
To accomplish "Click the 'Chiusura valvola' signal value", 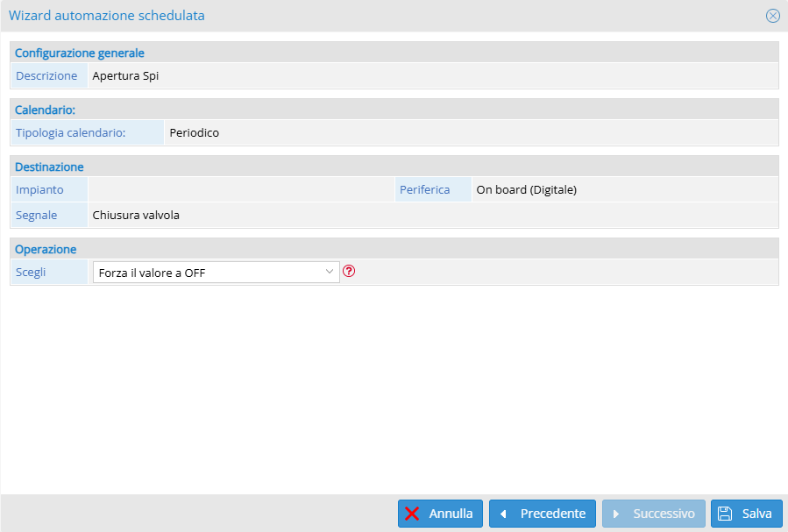I will point(136,215).
